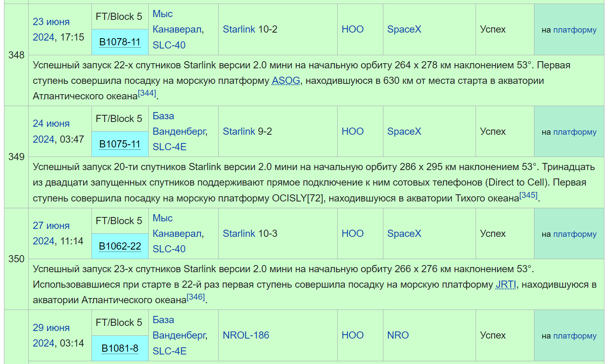Open the Starlink link for mission 9-2
This screenshot has width=612, height=364.
[x=239, y=132]
